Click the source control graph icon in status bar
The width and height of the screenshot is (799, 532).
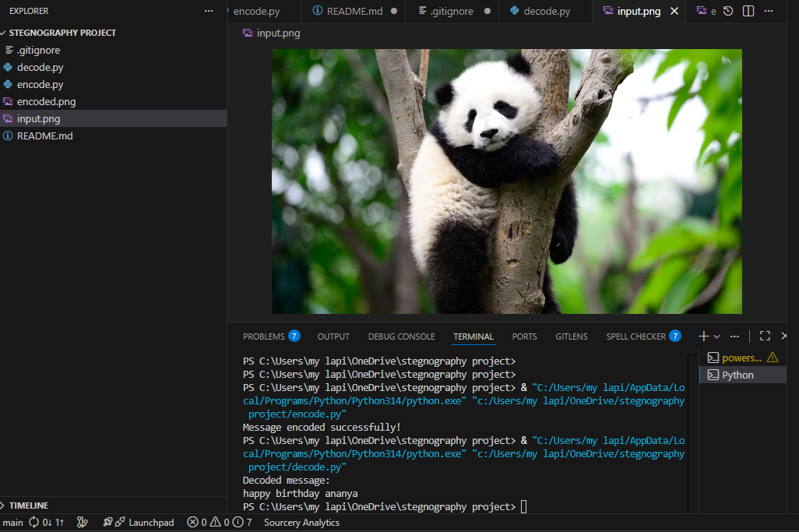[83, 523]
